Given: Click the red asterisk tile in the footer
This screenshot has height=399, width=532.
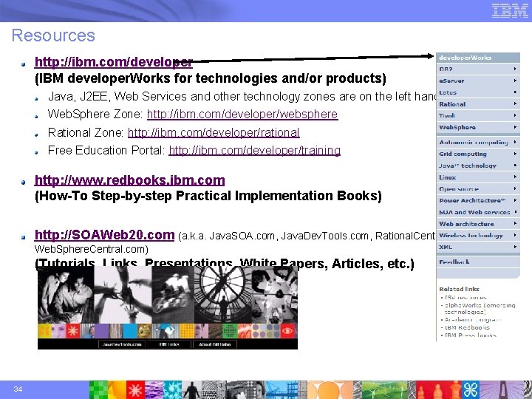Looking at the screenshot, I should tap(135, 390).
